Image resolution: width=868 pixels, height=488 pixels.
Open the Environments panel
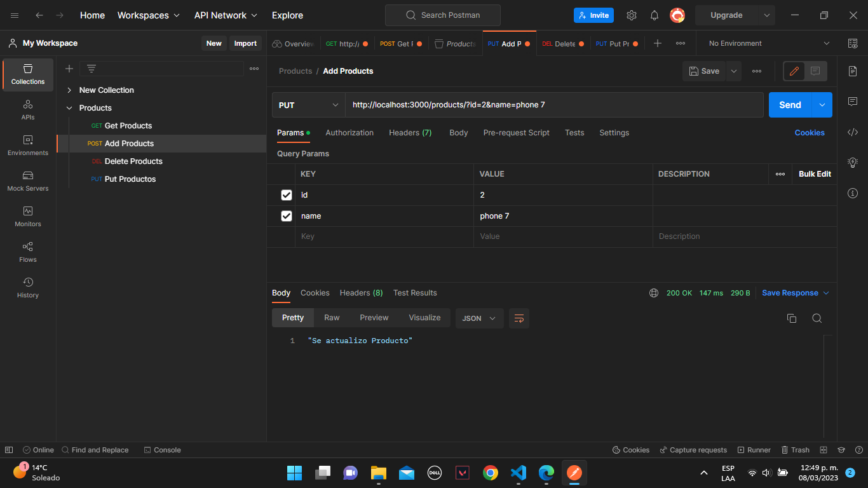pyautogui.click(x=27, y=145)
